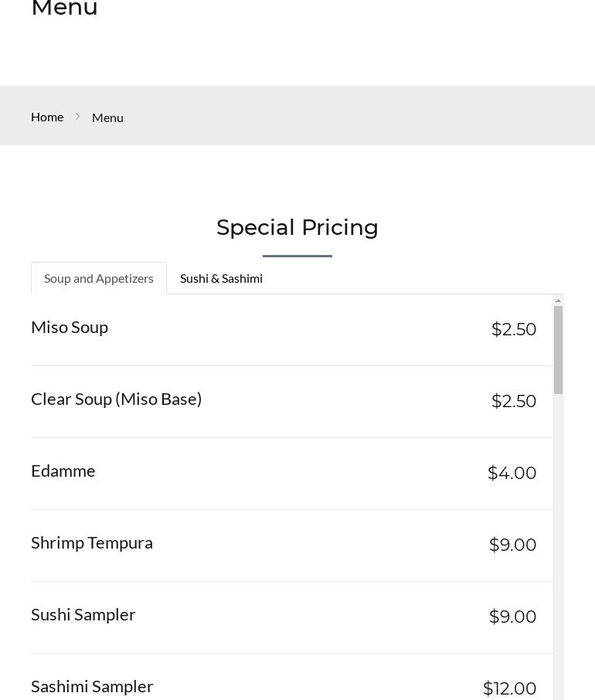Viewport: 595px width, 700px height.
Task: Click the Edamme menu item
Action: 63,471
